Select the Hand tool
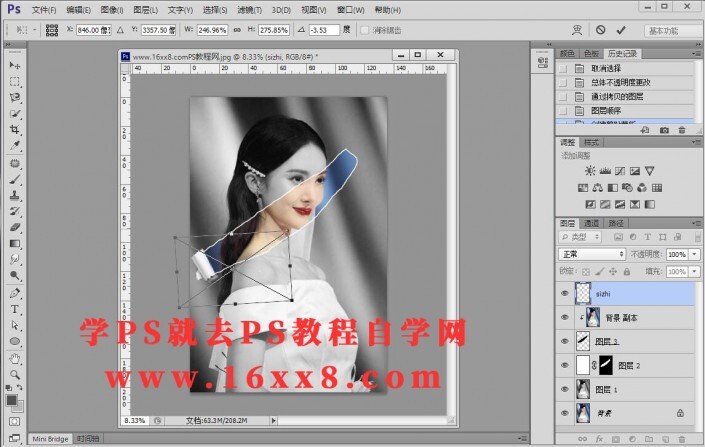705x447 pixels. tap(15, 358)
